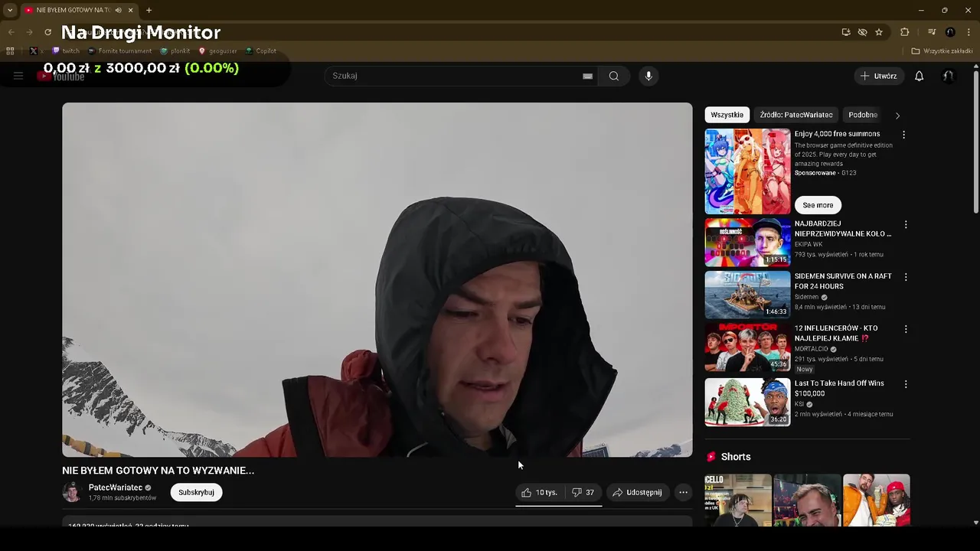Open options for the sponsored G123 ad

[903, 135]
